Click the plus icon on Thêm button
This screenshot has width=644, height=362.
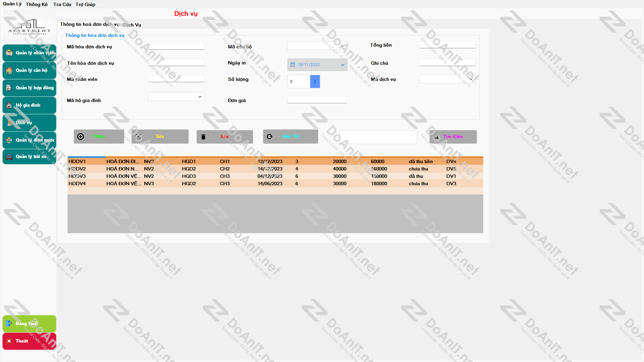click(81, 137)
